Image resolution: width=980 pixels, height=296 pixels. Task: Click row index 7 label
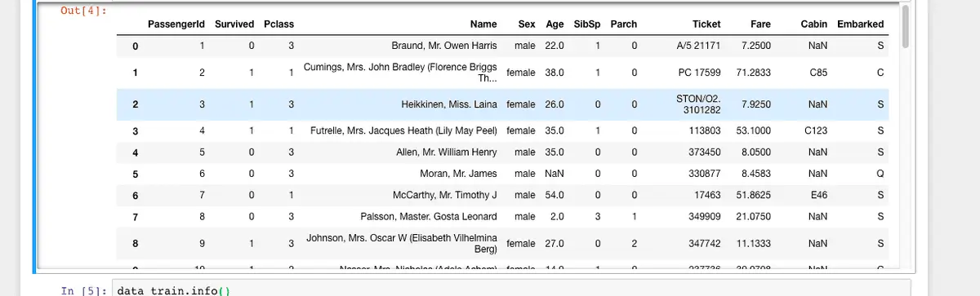click(x=135, y=216)
